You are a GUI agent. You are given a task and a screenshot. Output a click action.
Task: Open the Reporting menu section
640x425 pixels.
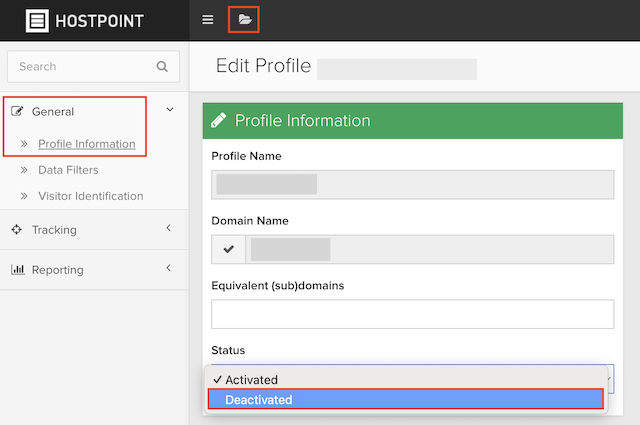(x=58, y=270)
